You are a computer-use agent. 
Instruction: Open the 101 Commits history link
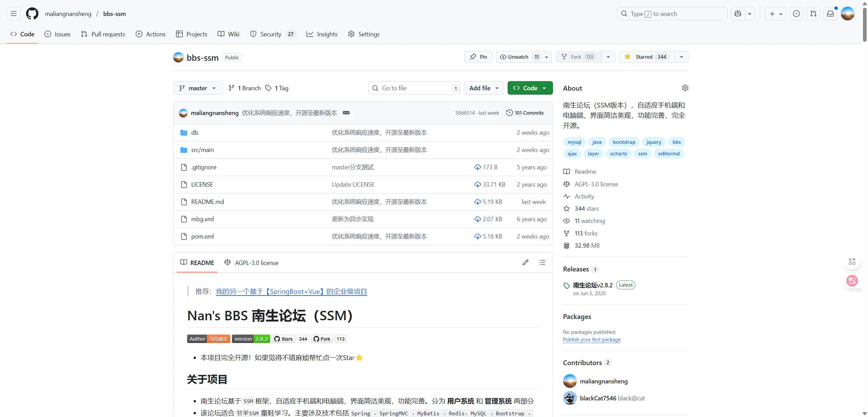[x=525, y=113]
